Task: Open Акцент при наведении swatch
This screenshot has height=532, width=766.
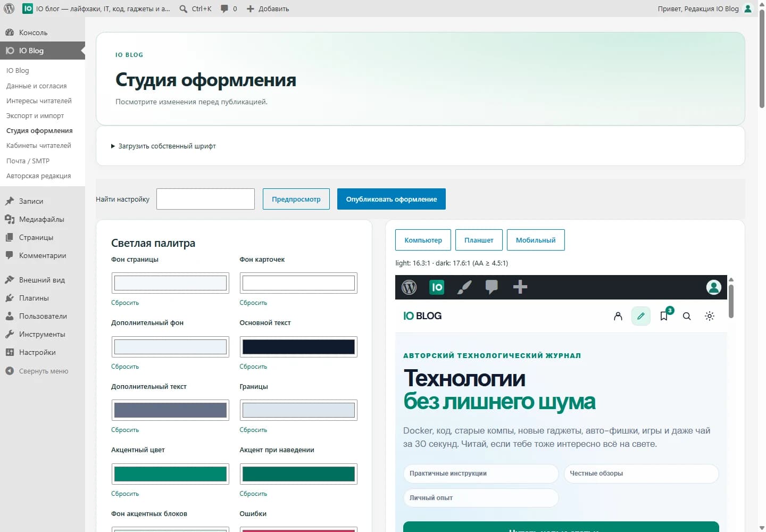Action: click(298, 474)
